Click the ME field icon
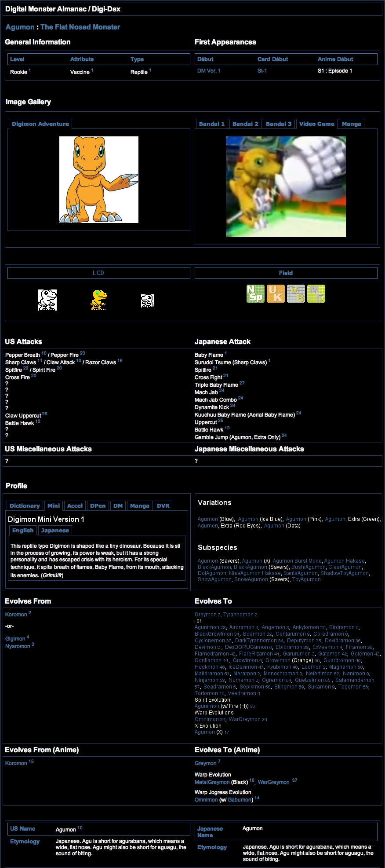This screenshot has height=868, width=385. click(x=316, y=293)
